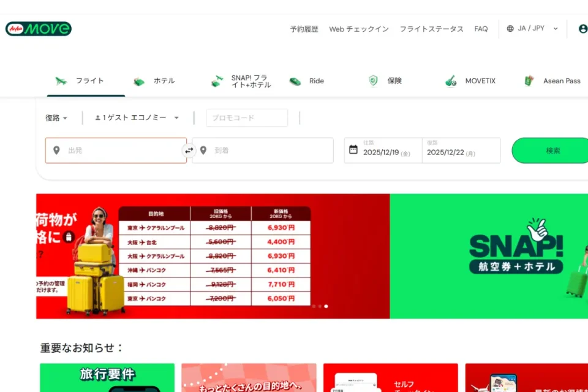Click inside the プロモコード input field
The height and width of the screenshot is (392, 588).
coord(246,118)
